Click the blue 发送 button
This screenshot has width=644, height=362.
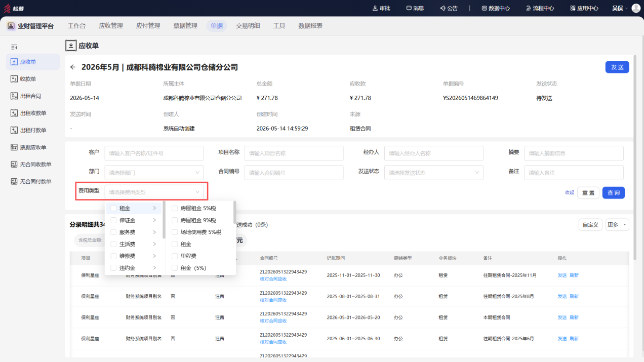click(617, 67)
